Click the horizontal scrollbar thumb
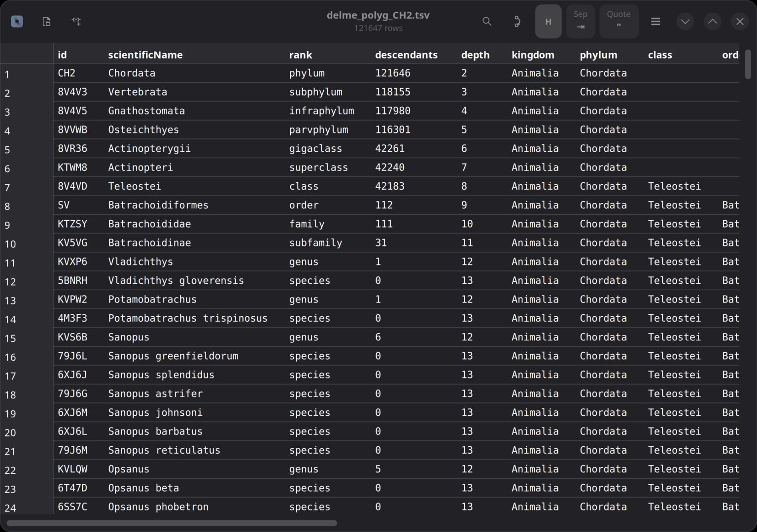The width and height of the screenshot is (757, 532). pyautogui.click(x=172, y=523)
